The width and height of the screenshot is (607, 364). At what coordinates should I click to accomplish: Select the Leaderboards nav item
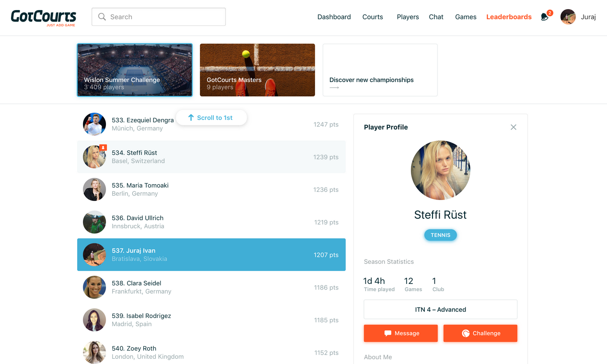[509, 17]
